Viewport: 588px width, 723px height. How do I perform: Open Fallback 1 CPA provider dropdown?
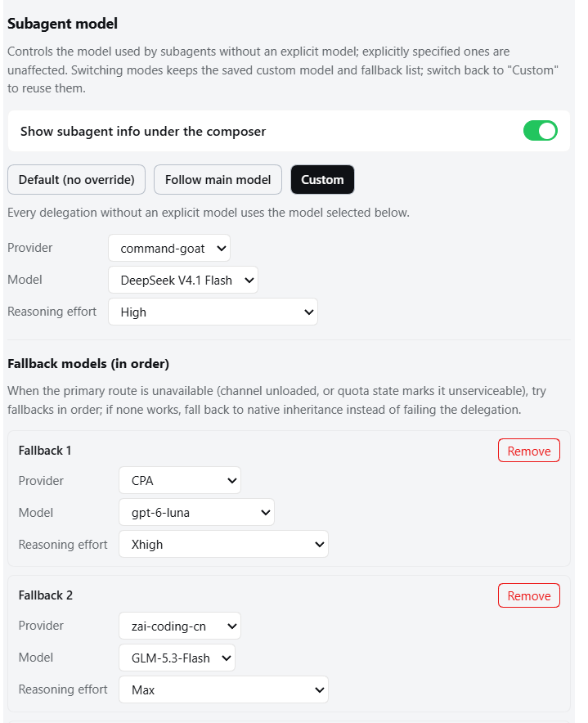coord(180,480)
